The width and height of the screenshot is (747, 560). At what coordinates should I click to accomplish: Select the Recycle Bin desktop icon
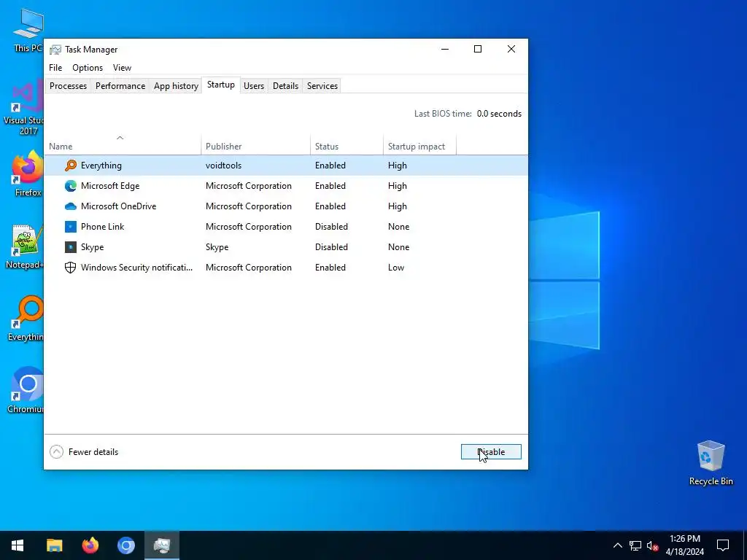point(711,463)
